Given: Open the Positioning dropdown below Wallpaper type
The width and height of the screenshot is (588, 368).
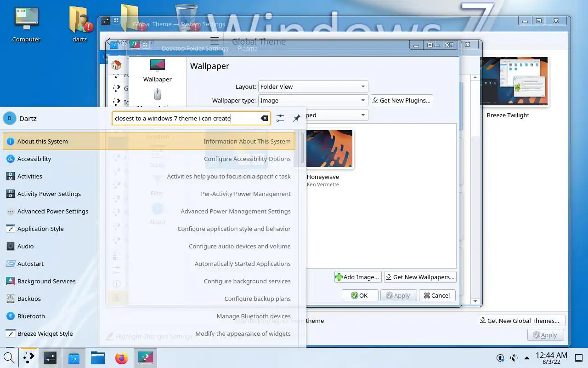Looking at the screenshot, I should tap(336, 115).
